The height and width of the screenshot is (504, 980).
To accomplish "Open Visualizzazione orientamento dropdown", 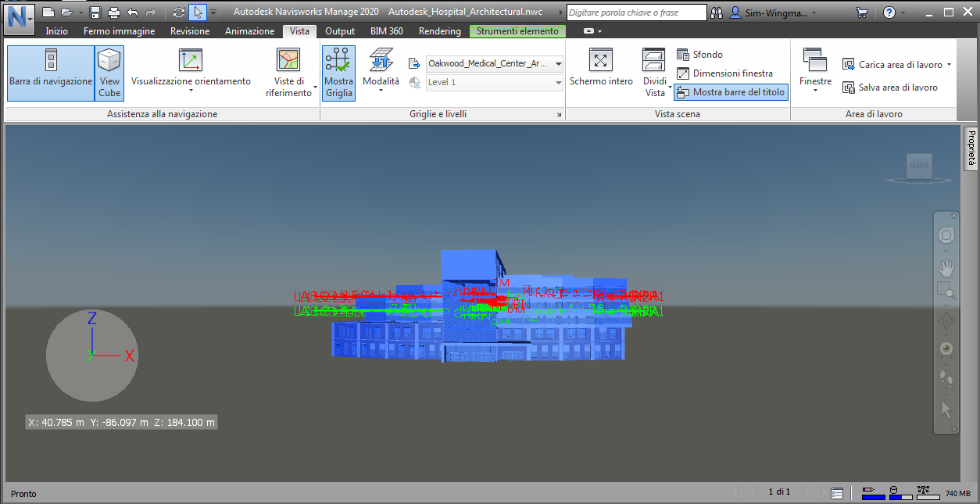I will 191,73.
